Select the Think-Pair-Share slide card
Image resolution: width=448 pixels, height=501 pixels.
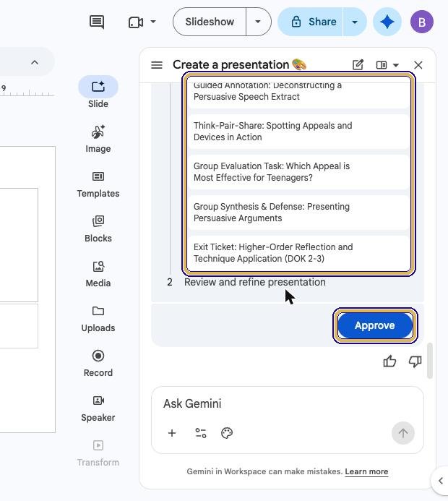[x=298, y=132]
